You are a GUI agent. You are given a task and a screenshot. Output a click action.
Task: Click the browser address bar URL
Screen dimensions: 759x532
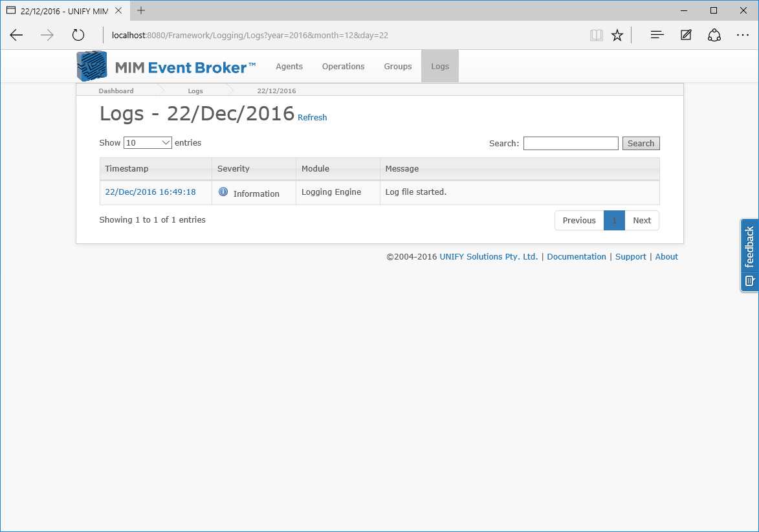[x=250, y=35]
